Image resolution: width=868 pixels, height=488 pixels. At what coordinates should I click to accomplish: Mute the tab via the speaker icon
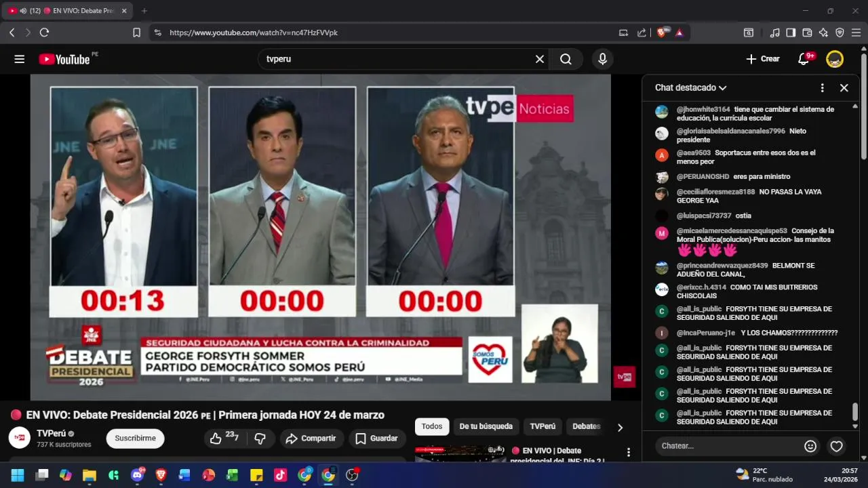tap(23, 11)
